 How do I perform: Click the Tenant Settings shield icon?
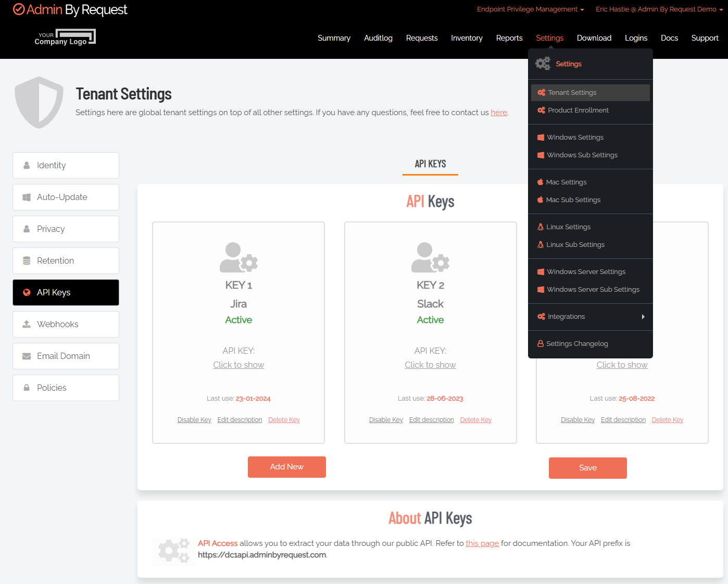pyautogui.click(x=39, y=103)
